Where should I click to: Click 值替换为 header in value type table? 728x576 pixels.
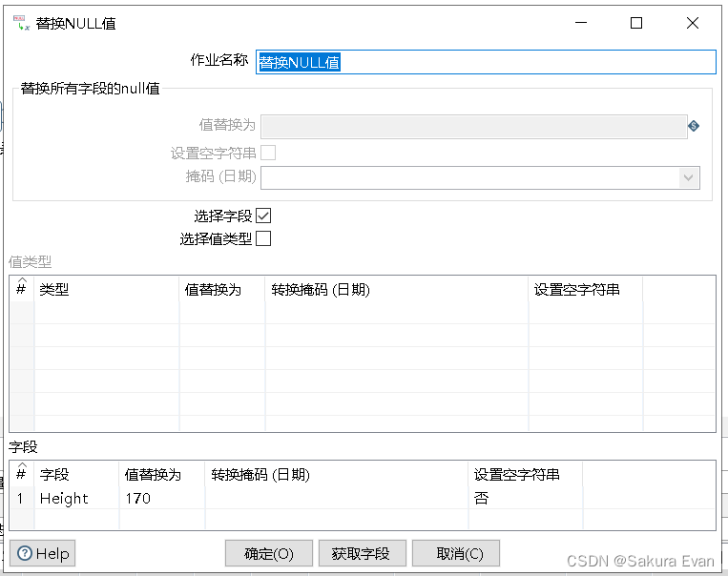coord(222,290)
